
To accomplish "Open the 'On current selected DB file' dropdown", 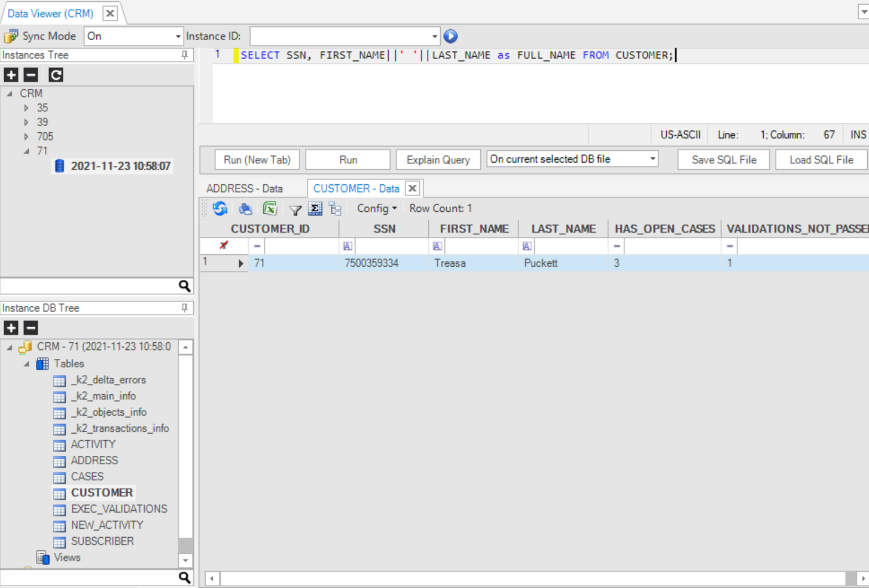I will (x=652, y=159).
